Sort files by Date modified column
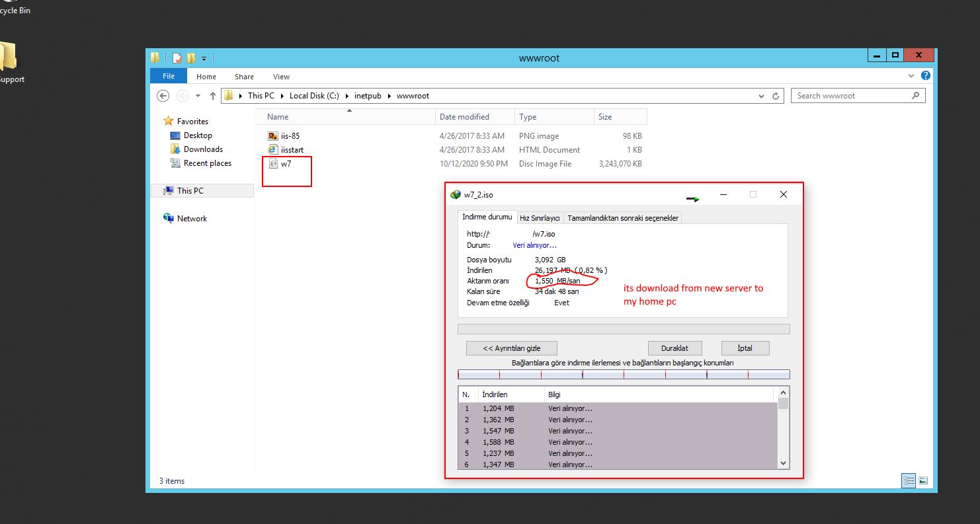The width and height of the screenshot is (980, 524). pyautogui.click(x=475, y=117)
